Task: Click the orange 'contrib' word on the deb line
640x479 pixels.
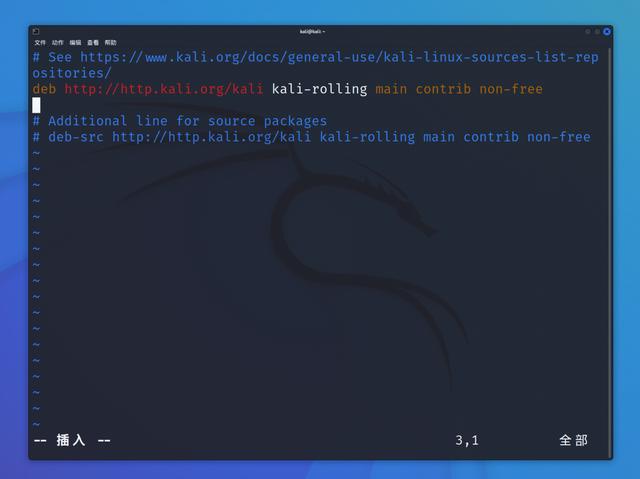Action: click(443, 89)
